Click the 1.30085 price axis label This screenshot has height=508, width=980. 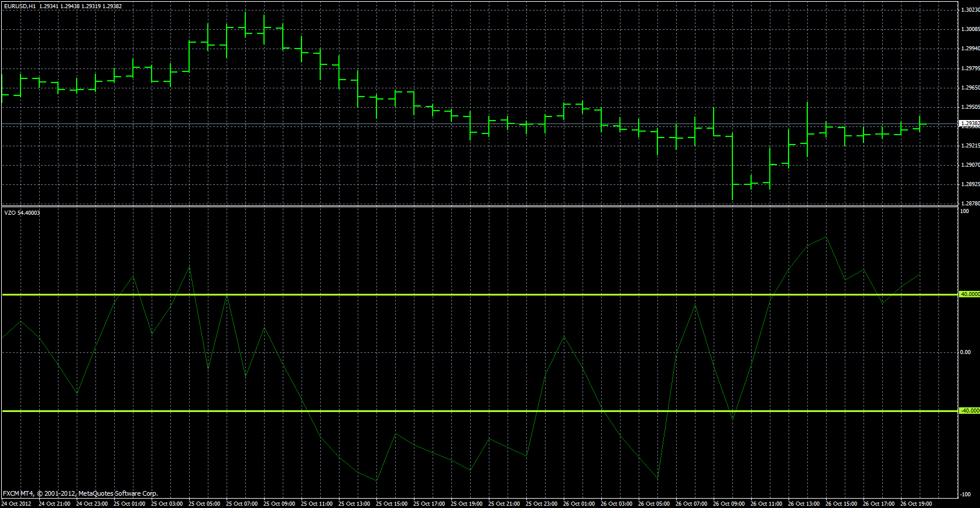click(x=971, y=29)
